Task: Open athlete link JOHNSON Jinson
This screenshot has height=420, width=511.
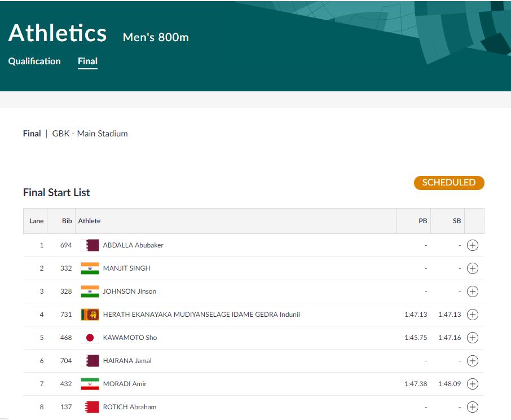Action: pos(129,291)
